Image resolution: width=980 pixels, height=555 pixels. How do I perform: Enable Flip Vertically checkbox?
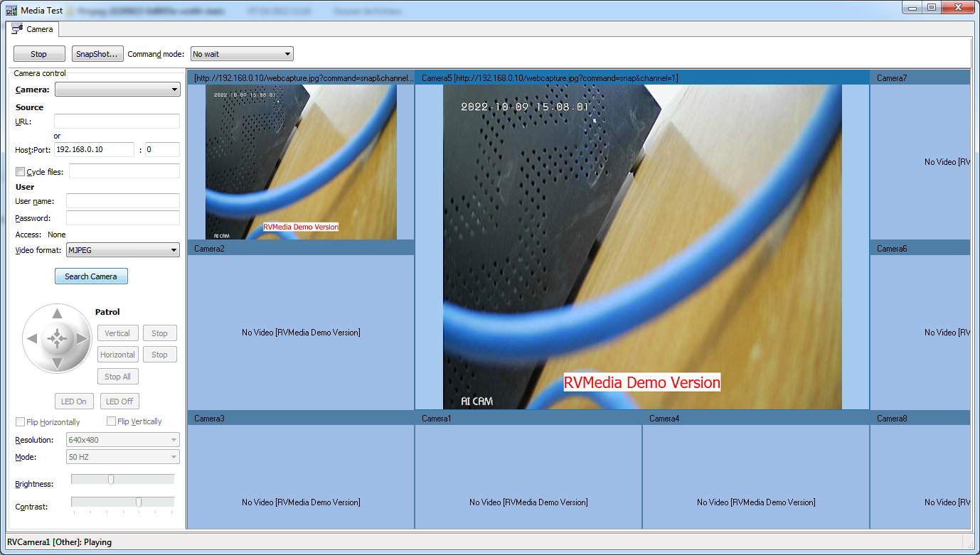click(x=111, y=421)
